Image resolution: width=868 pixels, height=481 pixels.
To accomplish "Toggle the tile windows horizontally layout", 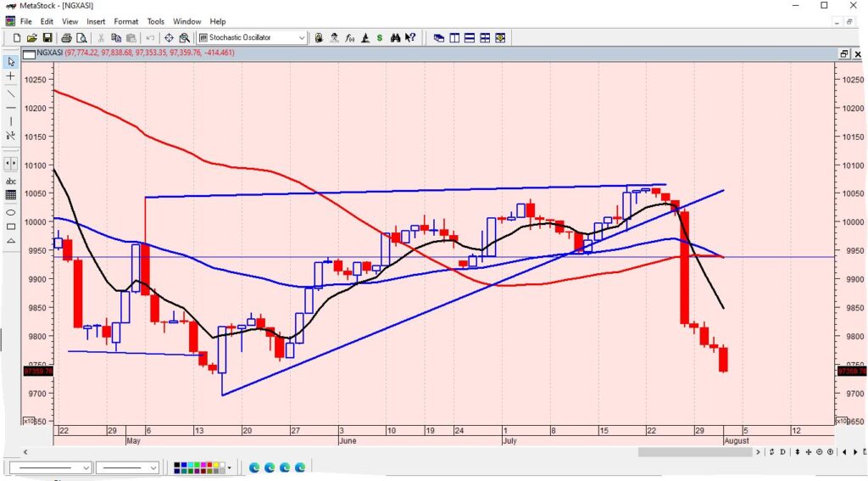I will pos(470,37).
